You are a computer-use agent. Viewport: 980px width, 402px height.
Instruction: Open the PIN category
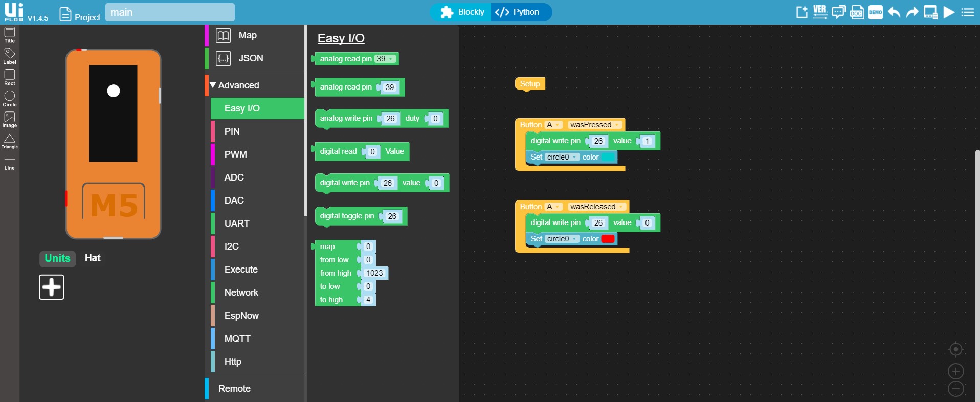point(257,131)
